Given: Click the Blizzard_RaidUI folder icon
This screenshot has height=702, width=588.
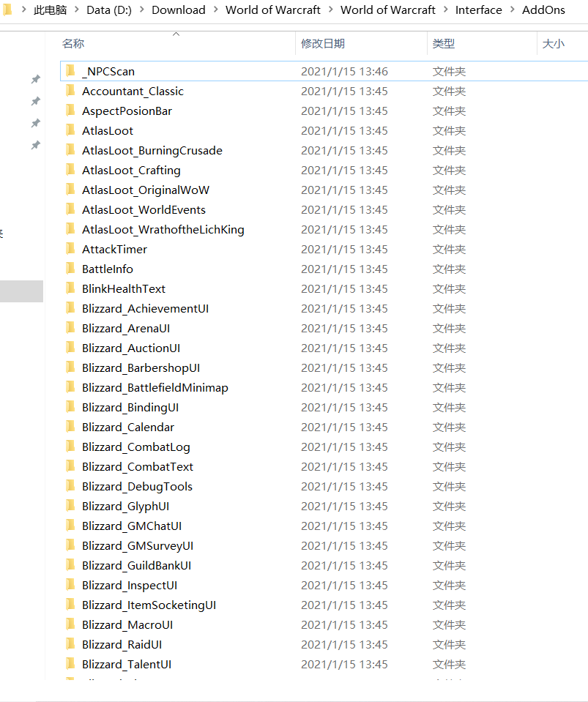Looking at the screenshot, I should 70,644.
